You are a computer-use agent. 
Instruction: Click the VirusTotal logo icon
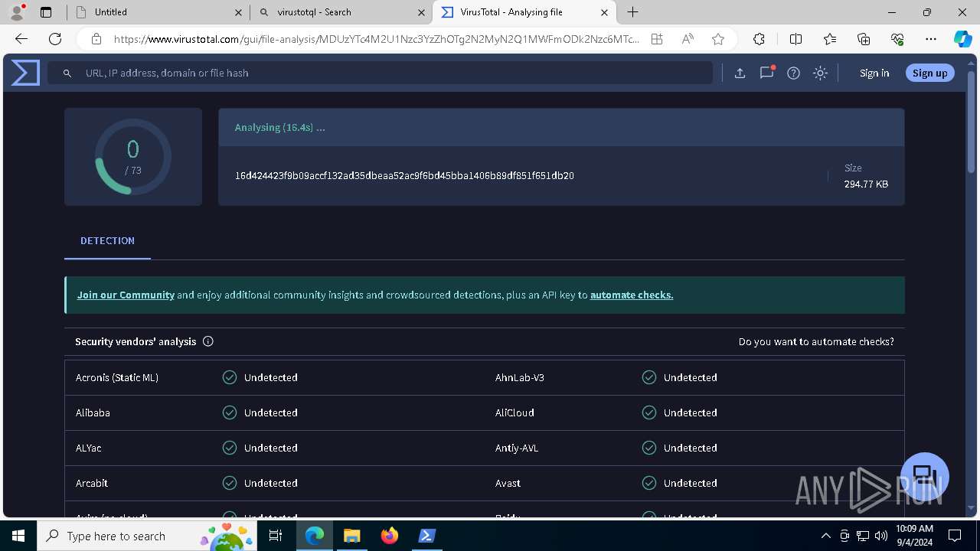[x=25, y=73]
